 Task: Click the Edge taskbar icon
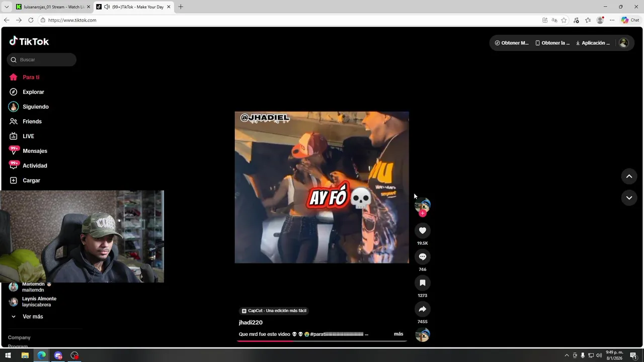(42, 355)
